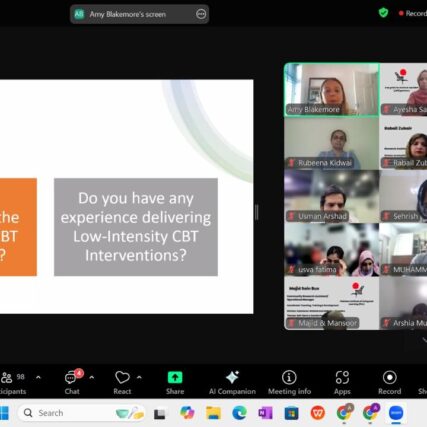Expand the React options caret
This screenshot has height=427, width=427.
point(139,377)
